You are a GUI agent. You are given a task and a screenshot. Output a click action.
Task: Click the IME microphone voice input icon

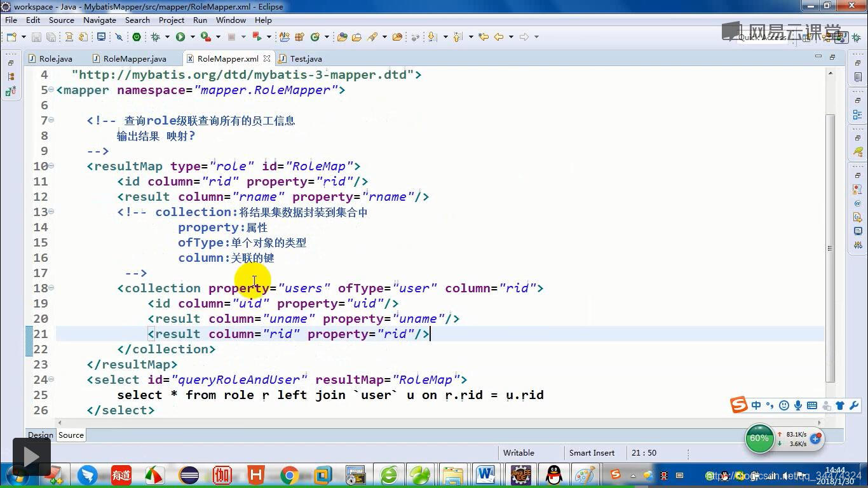pyautogui.click(x=798, y=405)
